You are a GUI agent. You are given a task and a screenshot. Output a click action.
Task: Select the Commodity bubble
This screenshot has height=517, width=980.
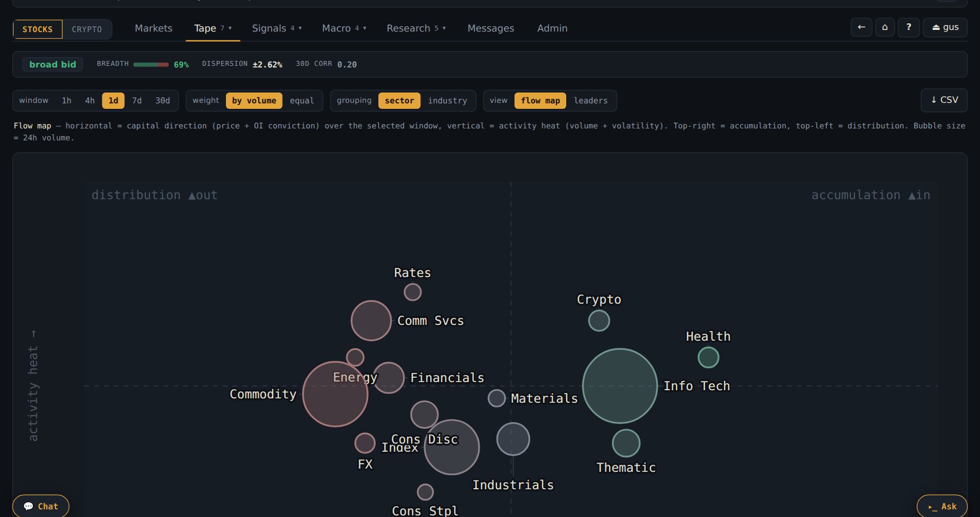(x=335, y=394)
